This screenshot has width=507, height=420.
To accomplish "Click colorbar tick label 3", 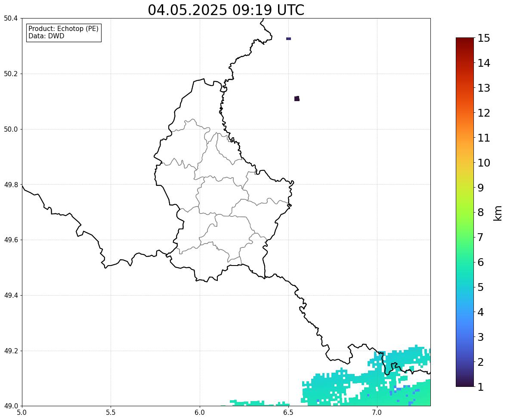I will tap(481, 337).
